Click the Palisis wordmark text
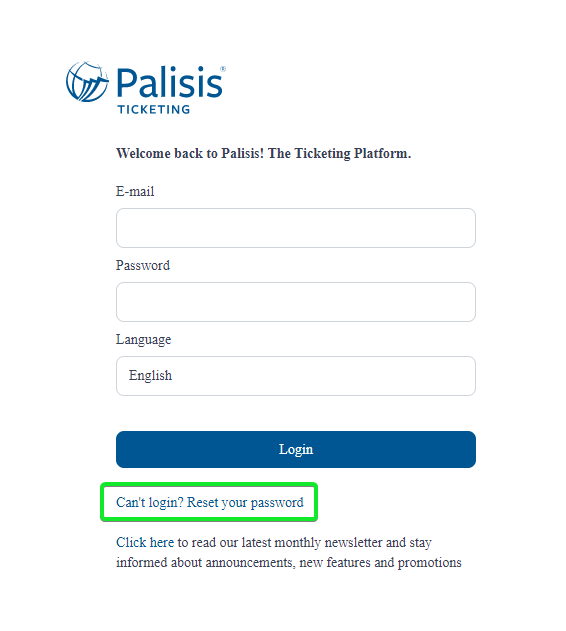 pyautogui.click(x=169, y=83)
